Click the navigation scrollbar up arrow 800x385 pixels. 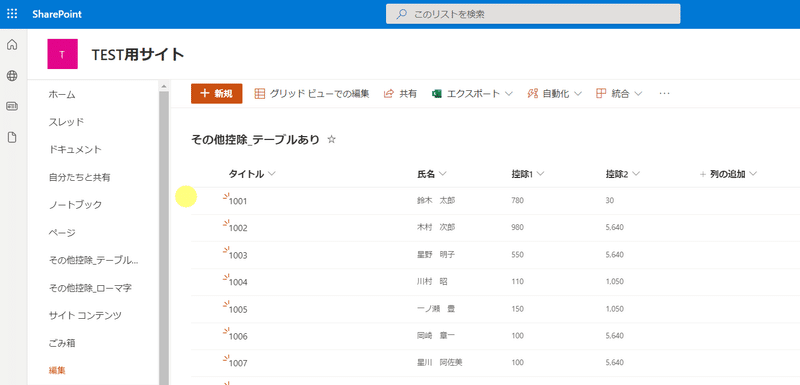point(164,86)
